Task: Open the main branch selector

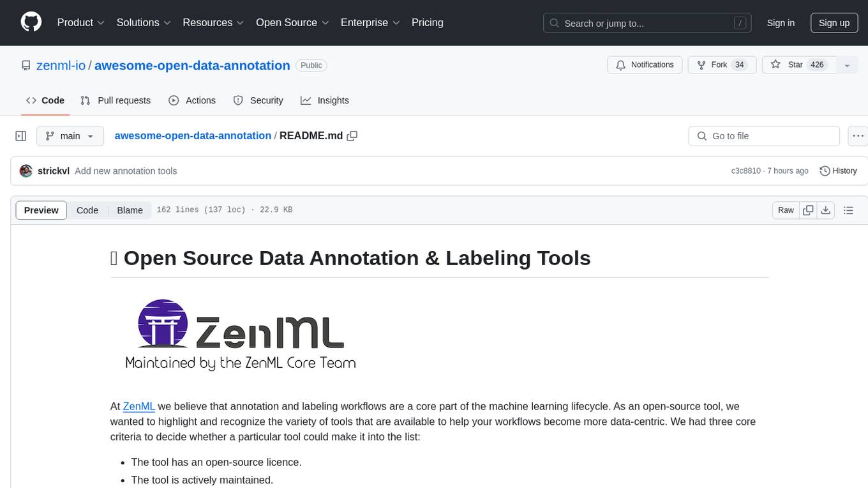Action: coord(70,136)
